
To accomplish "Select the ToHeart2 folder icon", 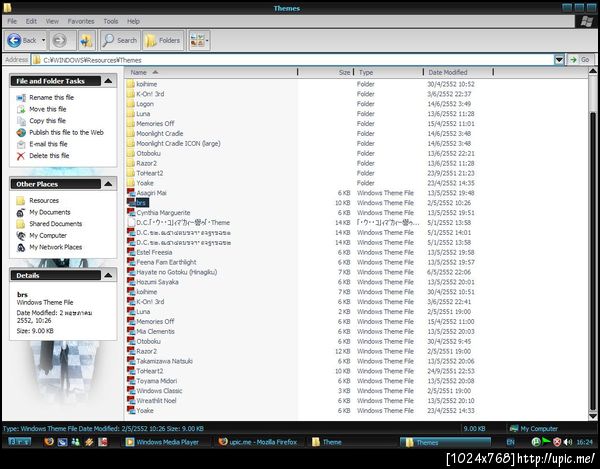I will 130,173.
